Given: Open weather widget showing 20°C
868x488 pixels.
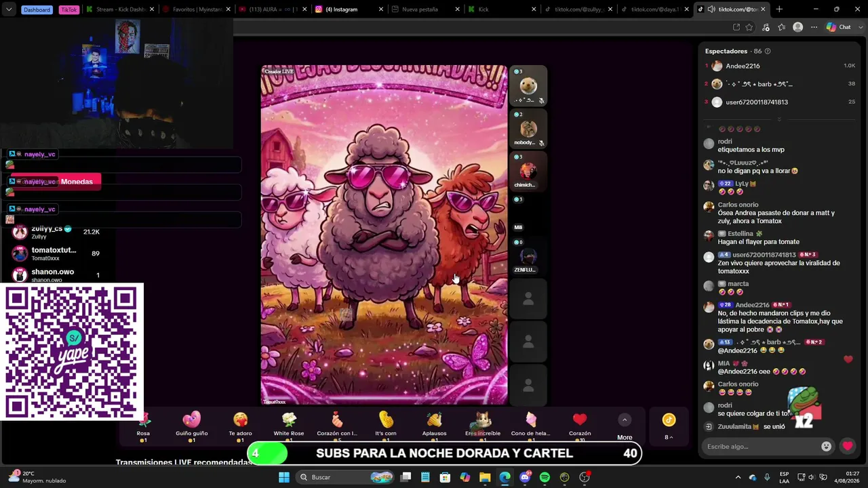Looking at the screenshot, I should coord(37,477).
